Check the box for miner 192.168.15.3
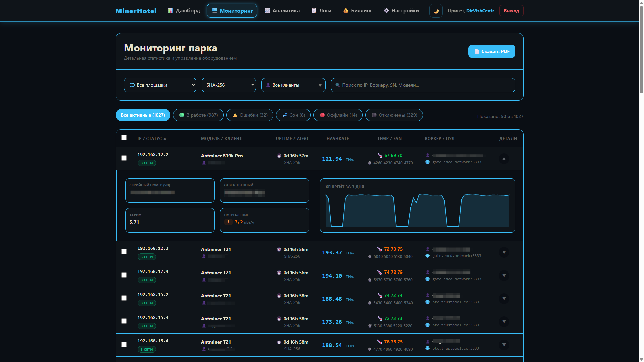The height and width of the screenshot is (362, 644). point(124,321)
